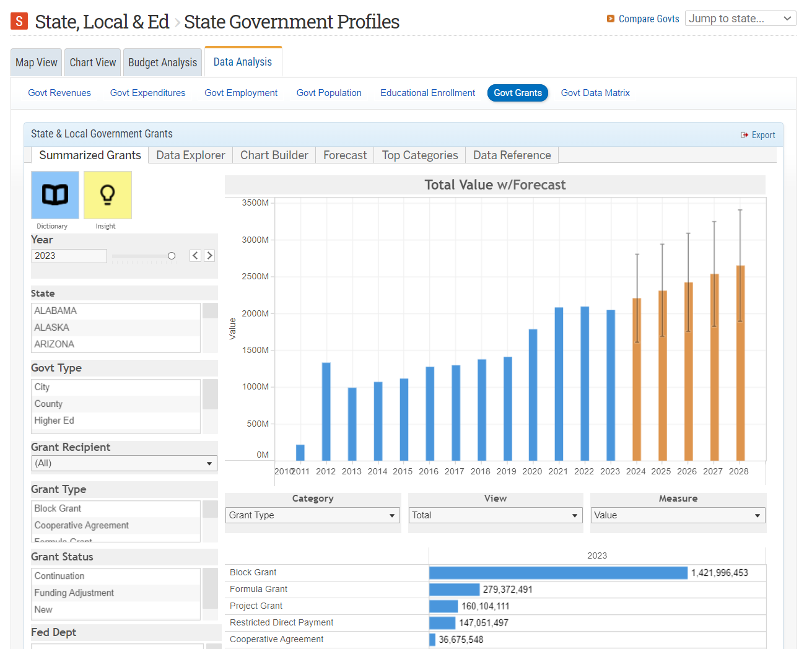
Task: Open the Grant Recipient dropdown
Action: point(124,463)
